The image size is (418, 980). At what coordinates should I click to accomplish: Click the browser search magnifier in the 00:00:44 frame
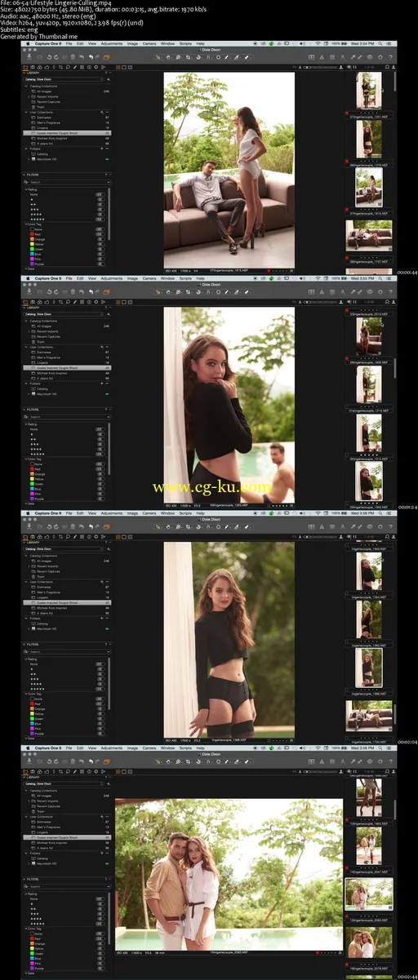coord(387,67)
